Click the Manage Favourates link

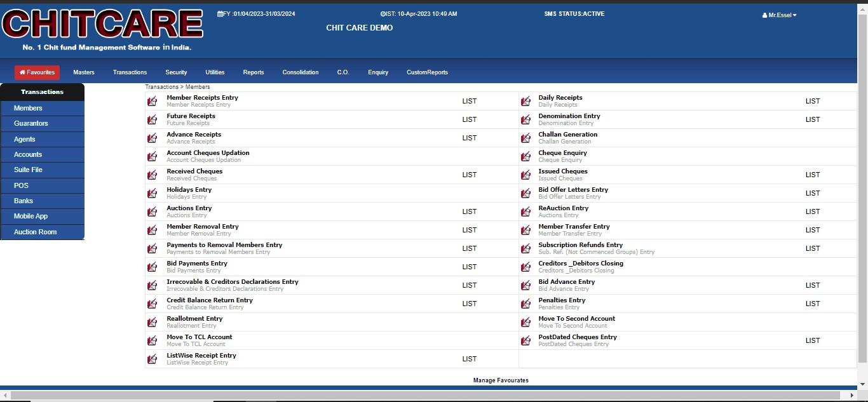click(501, 380)
